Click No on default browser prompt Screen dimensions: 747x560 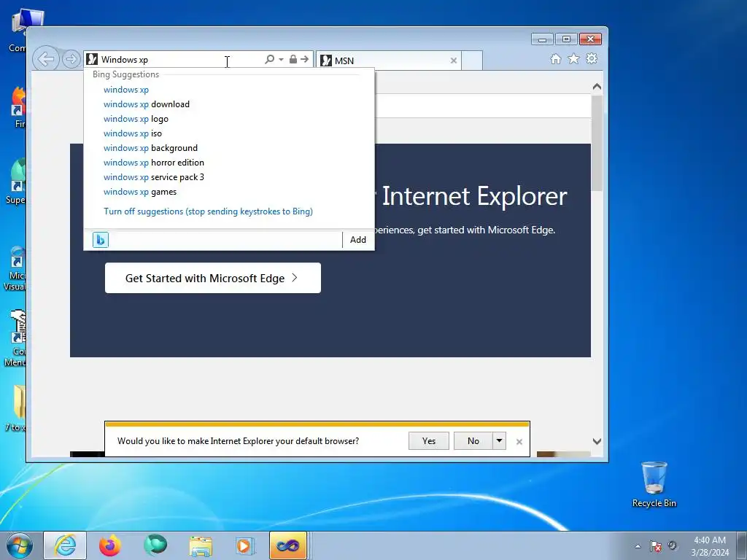(473, 441)
